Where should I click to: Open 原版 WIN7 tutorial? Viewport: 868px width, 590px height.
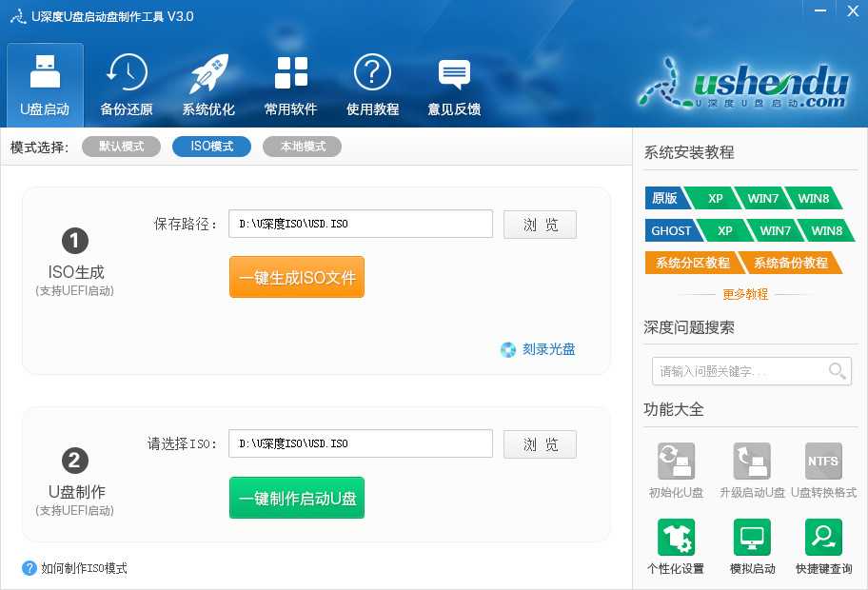click(762, 198)
